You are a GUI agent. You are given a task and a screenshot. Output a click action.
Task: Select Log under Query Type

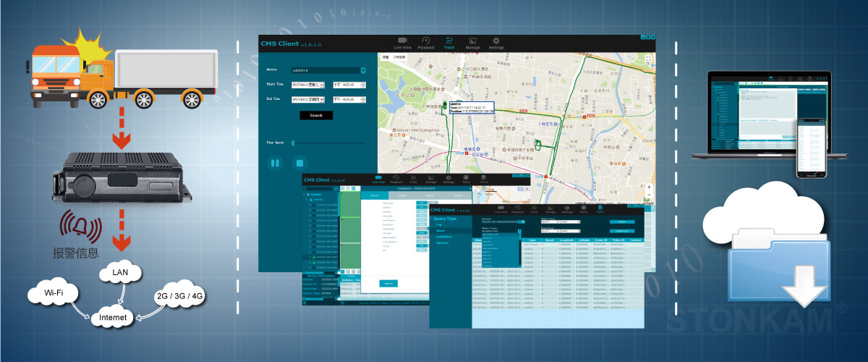coord(439,225)
